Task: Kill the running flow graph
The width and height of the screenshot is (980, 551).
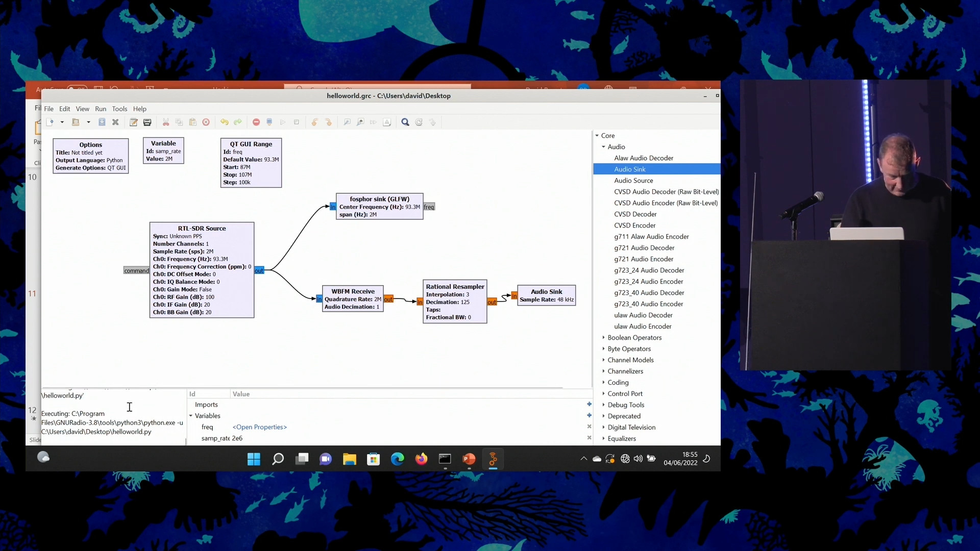Action: (297, 122)
